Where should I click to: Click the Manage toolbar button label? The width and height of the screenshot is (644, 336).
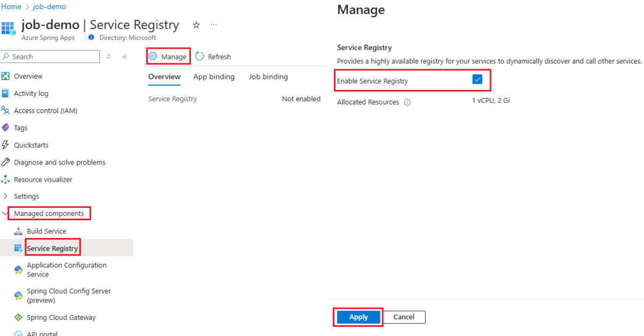pyautogui.click(x=174, y=56)
